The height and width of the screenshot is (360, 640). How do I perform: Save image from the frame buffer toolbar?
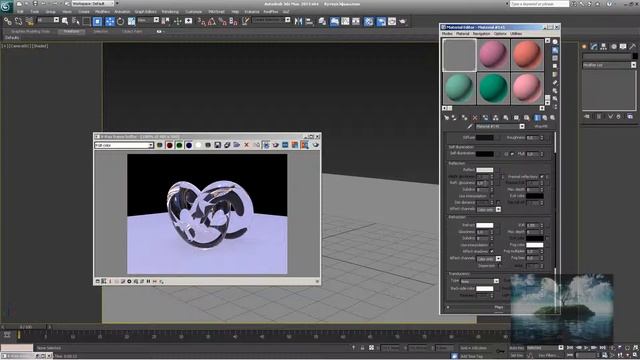pos(218,145)
